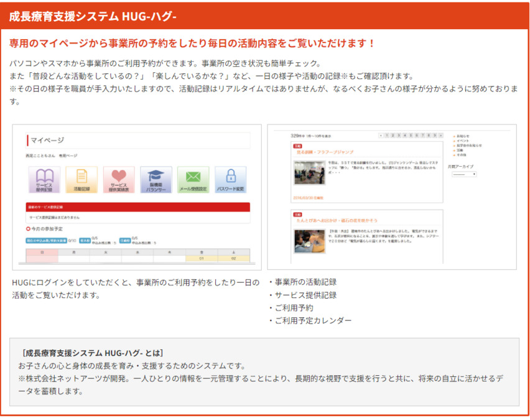Select page 5 in the pagination

point(411,136)
